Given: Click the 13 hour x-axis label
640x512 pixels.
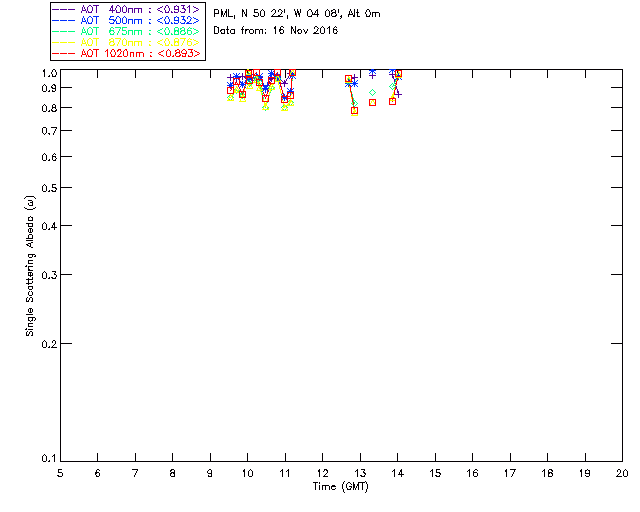Looking at the screenshot, I should tap(360, 473).
